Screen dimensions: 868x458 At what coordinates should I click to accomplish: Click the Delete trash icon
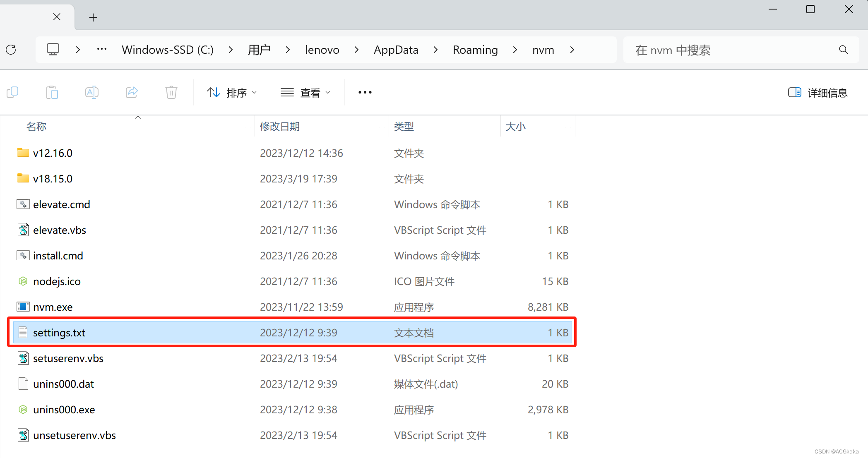171,92
